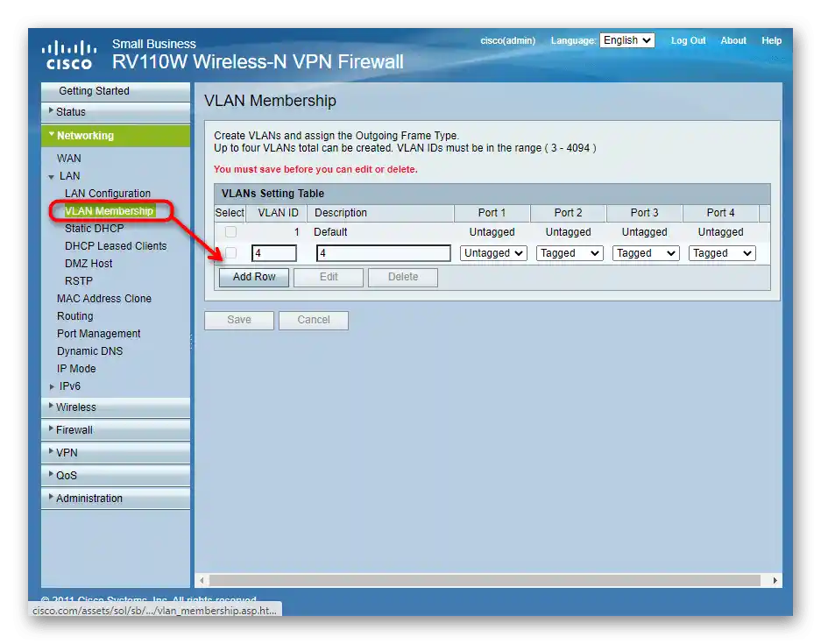
Task: Click the Port 4 column header
Action: pyautogui.click(x=720, y=213)
